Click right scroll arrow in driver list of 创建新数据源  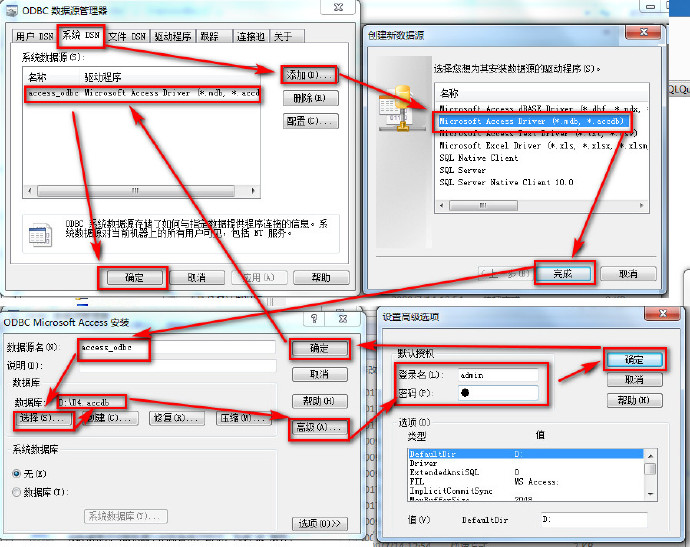point(641,206)
